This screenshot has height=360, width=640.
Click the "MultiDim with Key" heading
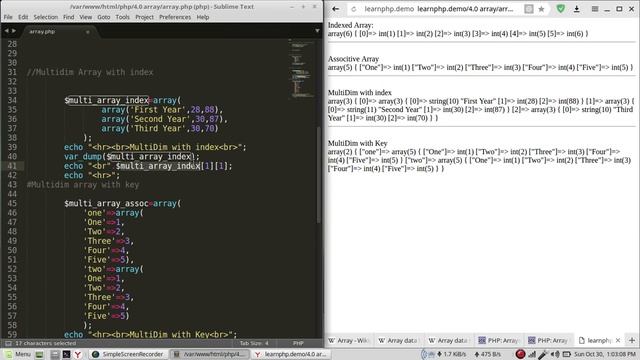pyautogui.click(x=358, y=143)
